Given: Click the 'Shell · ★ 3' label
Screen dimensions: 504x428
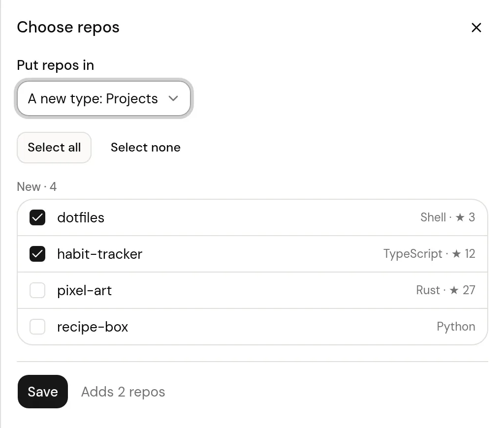Looking at the screenshot, I should [447, 217].
